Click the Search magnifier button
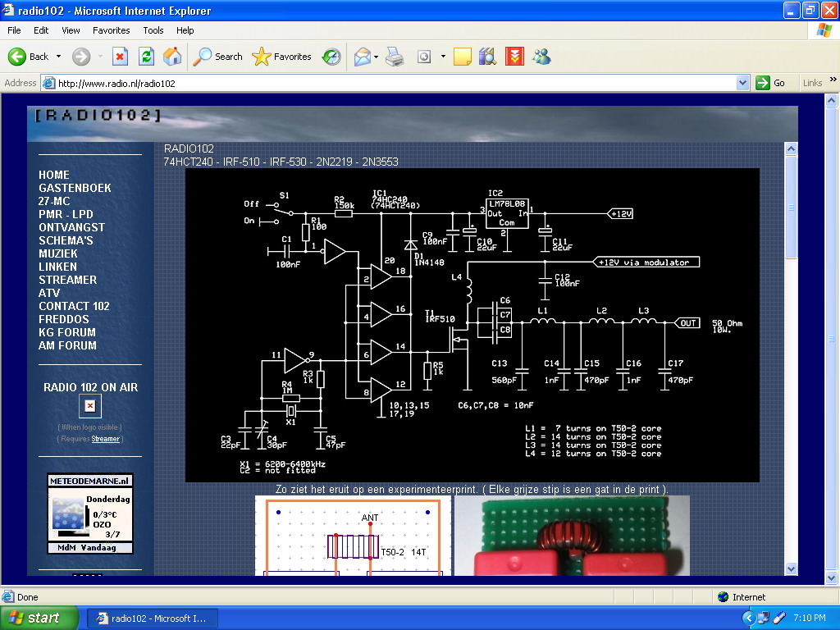840x630 pixels. [218, 57]
